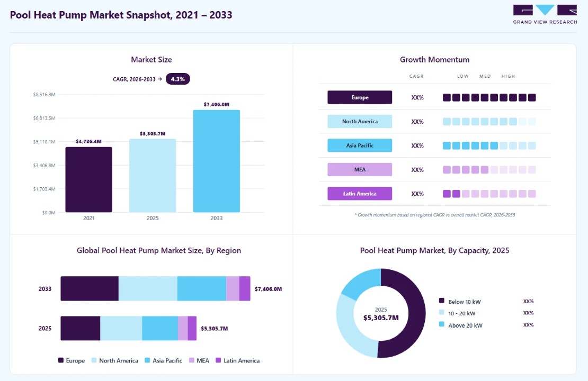Screen dimensions: 588x381
Task: Click the 10 - 20 kW legend square
Action: (x=442, y=312)
